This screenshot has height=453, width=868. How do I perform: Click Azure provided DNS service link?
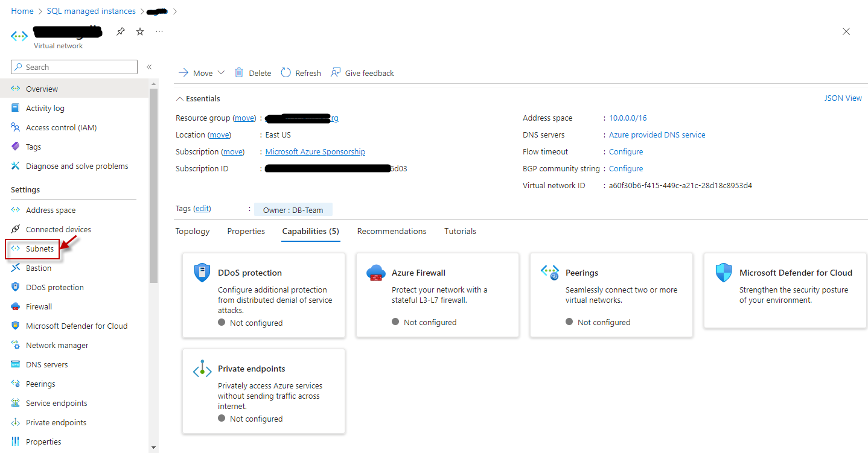click(657, 135)
